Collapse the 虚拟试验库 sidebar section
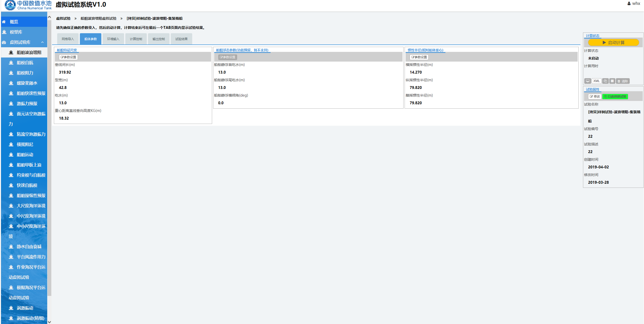The height and width of the screenshot is (324, 644). tap(42, 42)
